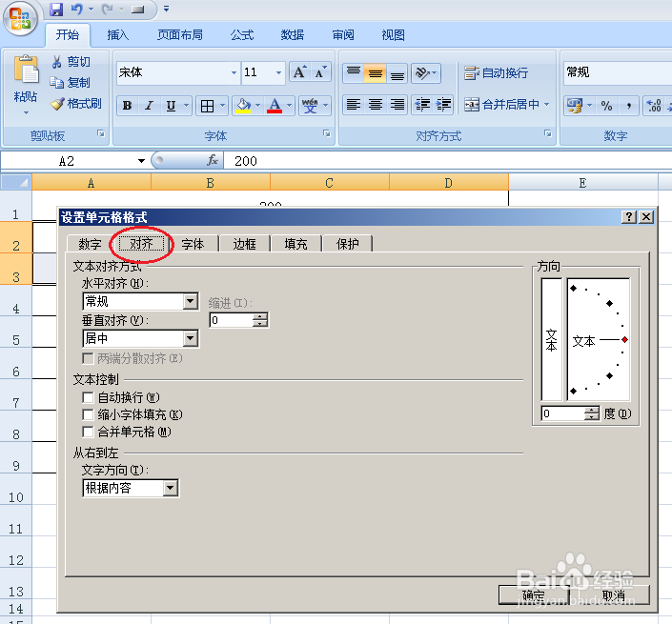This screenshot has width=672, height=624.
Task: Open 垂直对齐 dropdown
Action: click(190, 338)
